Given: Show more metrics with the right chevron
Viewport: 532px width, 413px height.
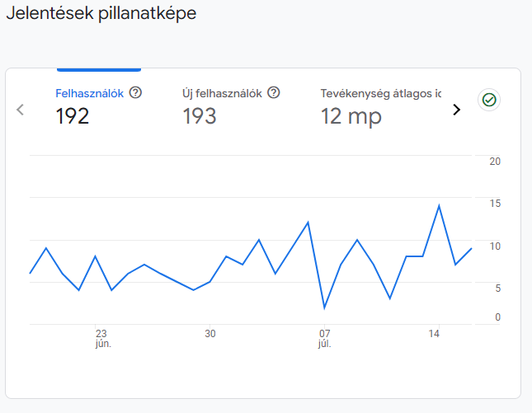Looking at the screenshot, I should click(456, 110).
